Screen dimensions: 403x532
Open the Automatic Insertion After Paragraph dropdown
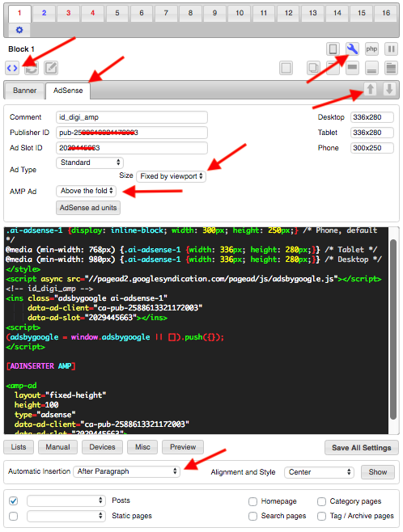click(x=126, y=471)
